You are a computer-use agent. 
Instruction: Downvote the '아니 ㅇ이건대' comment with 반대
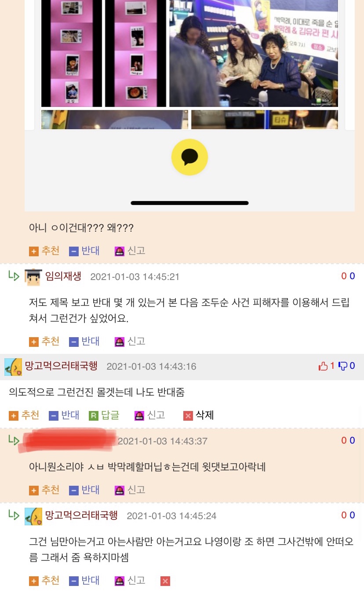coord(84,251)
